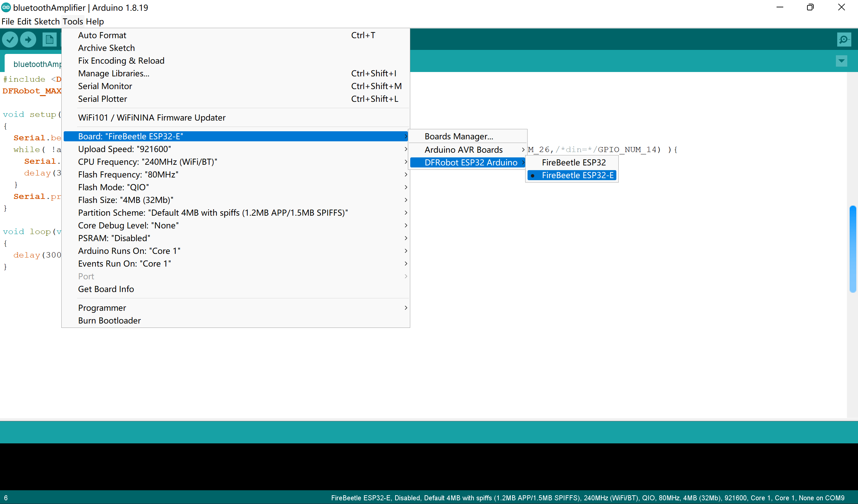
Task: Open the File menu
Action: [8, 21]
